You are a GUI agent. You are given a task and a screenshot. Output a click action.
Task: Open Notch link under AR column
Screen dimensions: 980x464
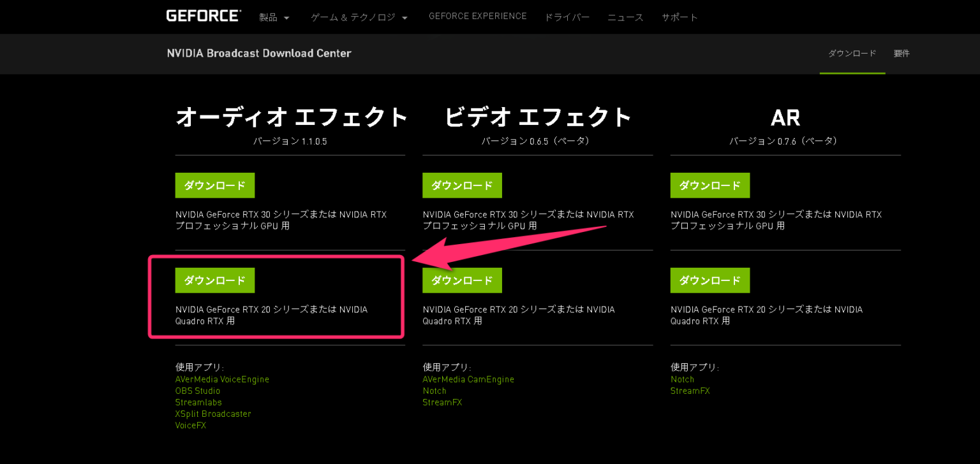click(683, 379)
